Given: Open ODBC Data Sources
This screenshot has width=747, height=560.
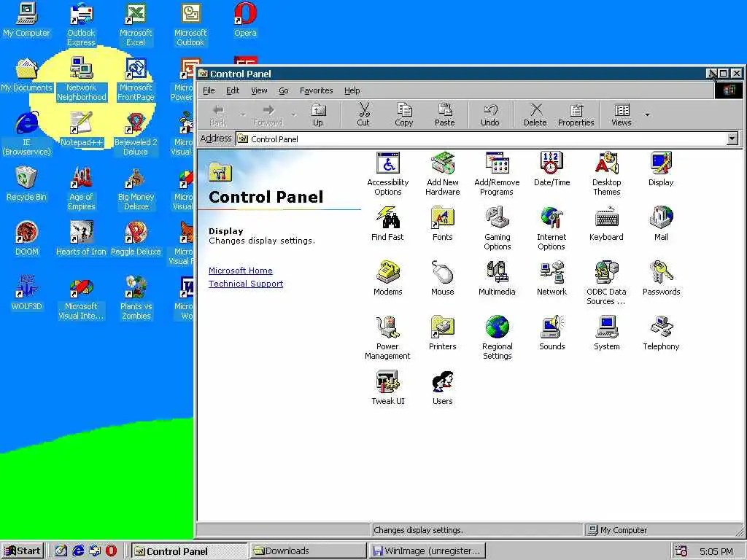Looking at the screenshot, I should click(x=606, y=284).
